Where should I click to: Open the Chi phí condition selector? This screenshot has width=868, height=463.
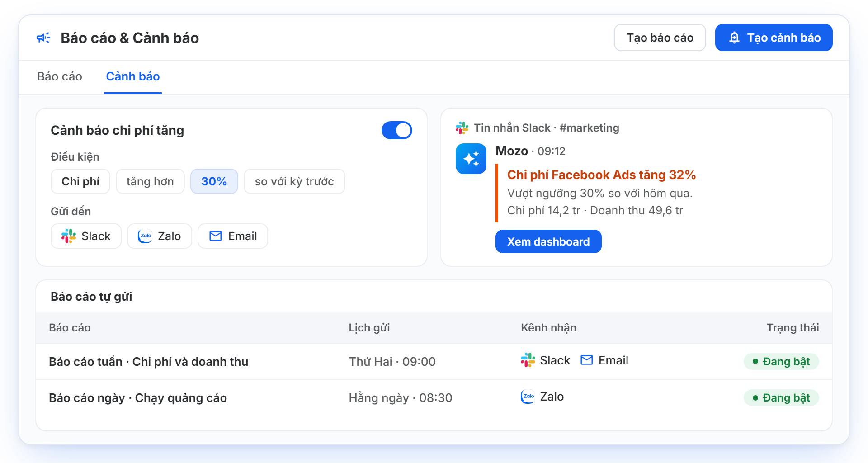pyautogui.click(x=80, y=181)
